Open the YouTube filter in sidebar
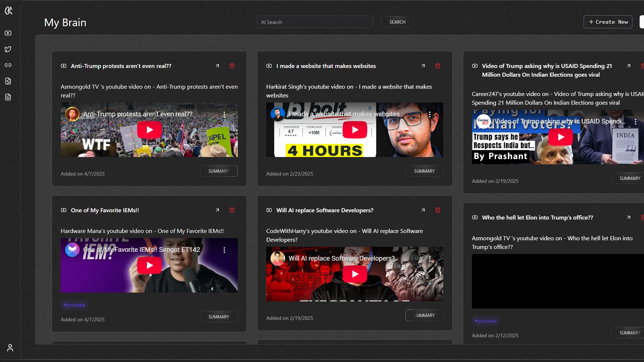The image size is (644, 362). pyautogui.click(x=8, y=33)
